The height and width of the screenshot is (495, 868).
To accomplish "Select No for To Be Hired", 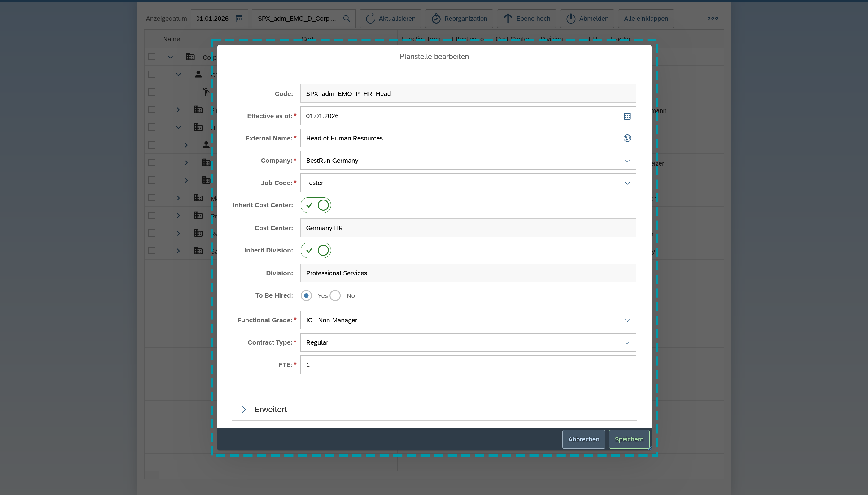I will pyautogui.click(x=335, y=295).
